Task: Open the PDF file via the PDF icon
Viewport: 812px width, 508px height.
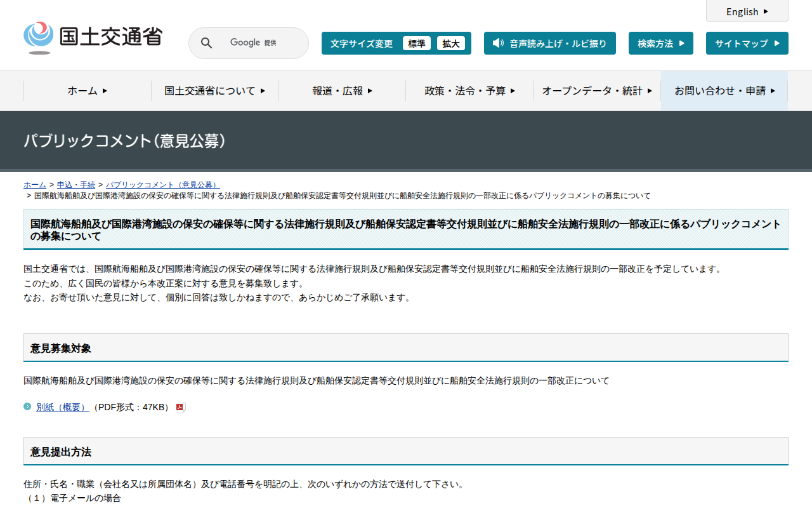Action: (181, 407)
